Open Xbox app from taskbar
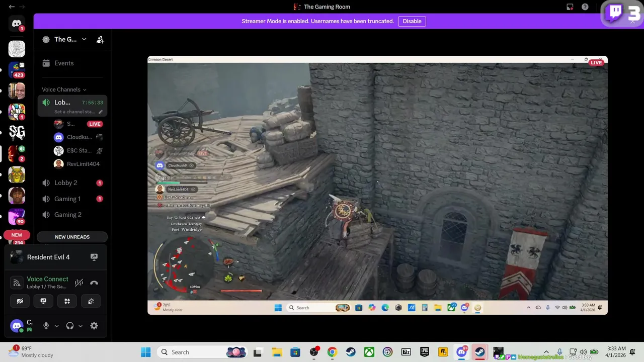644x362 pixels. tap(369, 352)
